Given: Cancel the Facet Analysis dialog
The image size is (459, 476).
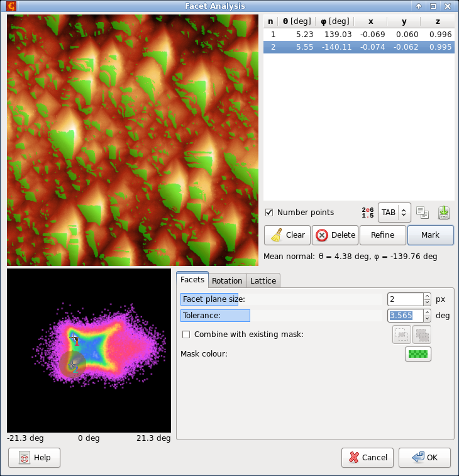Looking at the screenshot, I should pos(367,458).
